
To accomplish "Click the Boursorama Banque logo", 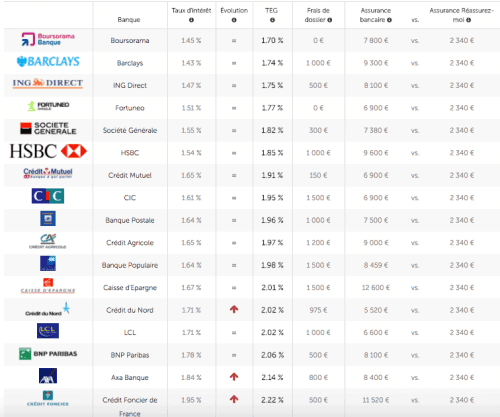I will point(48,39).
